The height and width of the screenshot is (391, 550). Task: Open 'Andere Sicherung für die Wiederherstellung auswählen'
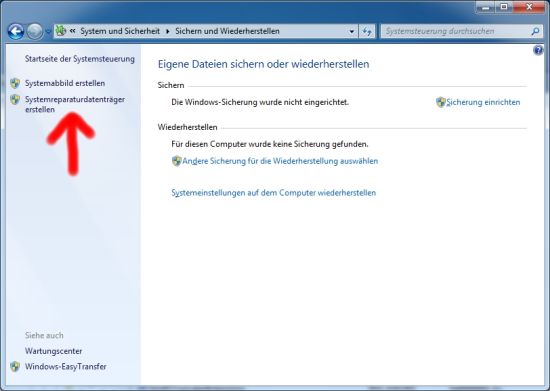(x=280, y=161)
